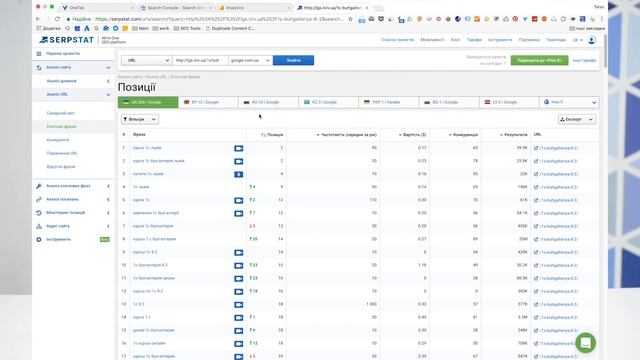The image size is (640, 360).
Task: Click the hamburger icon in the sidebar
Action: [x=39, y=54]
